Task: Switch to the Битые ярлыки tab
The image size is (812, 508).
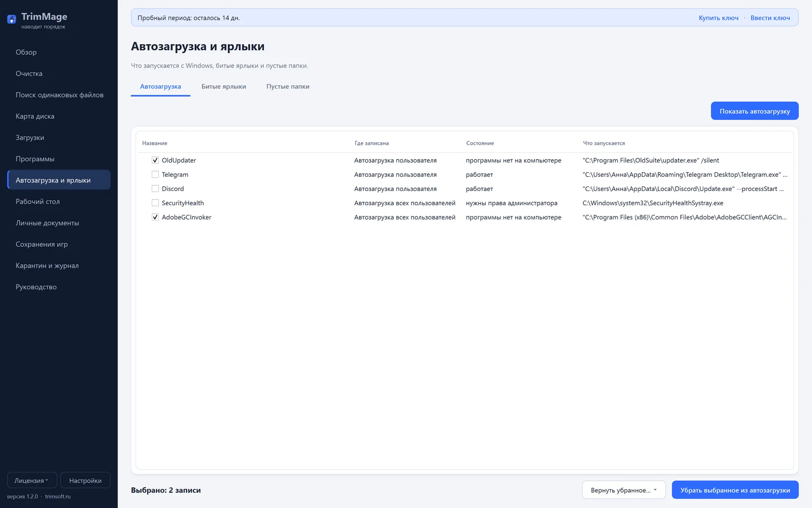Action: [x=224, y=86]
